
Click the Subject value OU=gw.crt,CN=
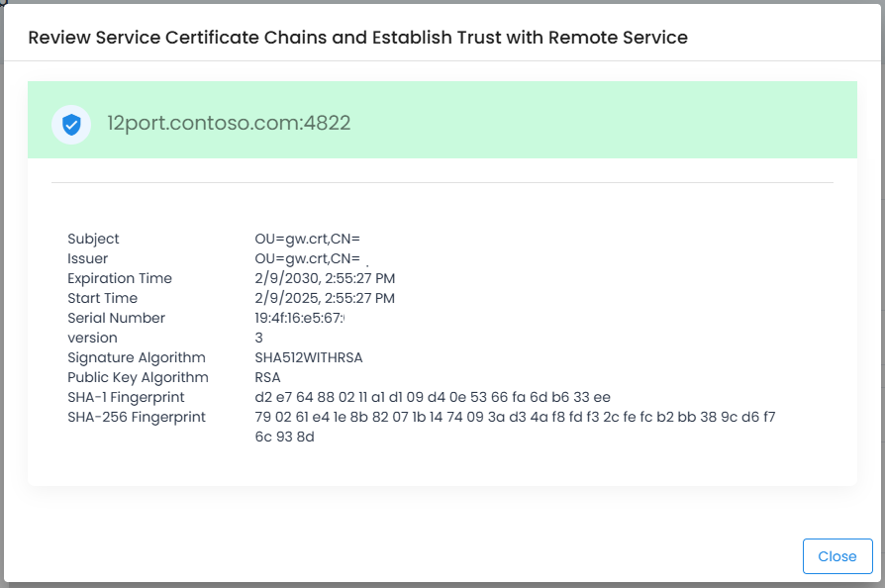click(307, 239)
